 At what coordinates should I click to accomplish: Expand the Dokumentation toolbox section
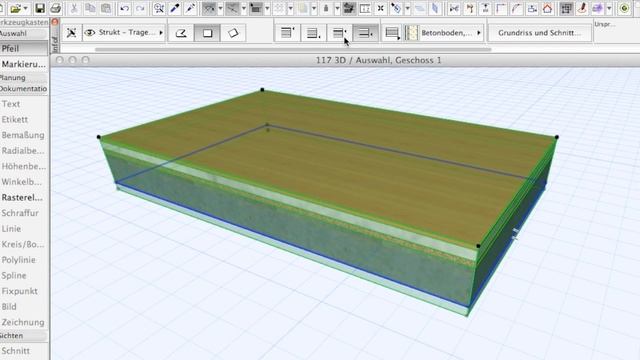24,89
